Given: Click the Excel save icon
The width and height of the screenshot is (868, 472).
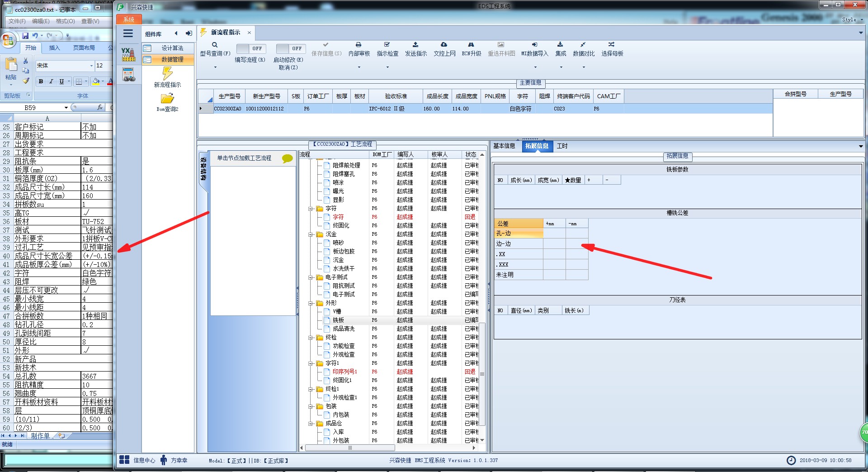Looking at the screenshot, I should (x=25, y=36).
